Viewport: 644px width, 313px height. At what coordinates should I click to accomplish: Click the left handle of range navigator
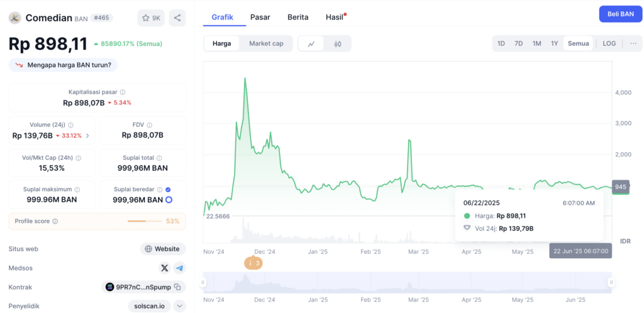pyautogui.click(x=203, y=282)
